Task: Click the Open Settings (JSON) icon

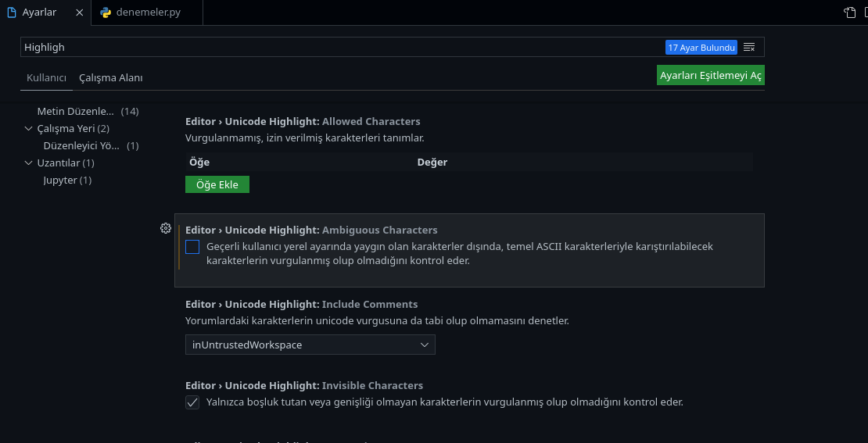Action: coord(849,13)
